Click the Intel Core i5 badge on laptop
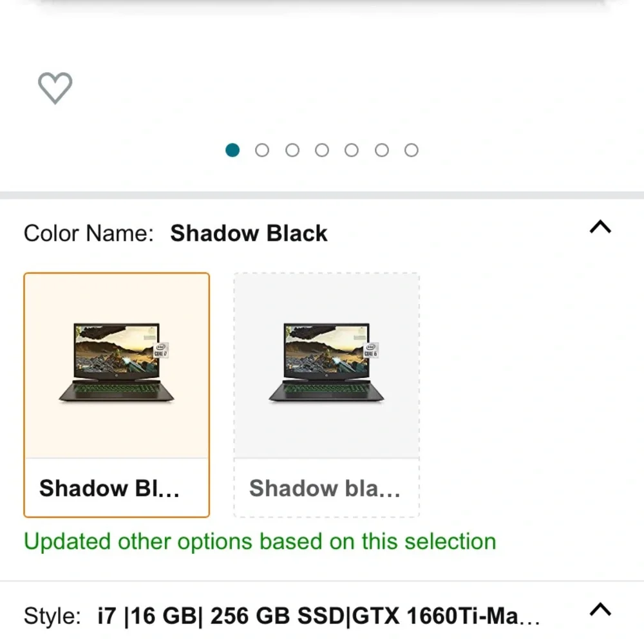Screen dimensions: 644x644 (370, 350)
